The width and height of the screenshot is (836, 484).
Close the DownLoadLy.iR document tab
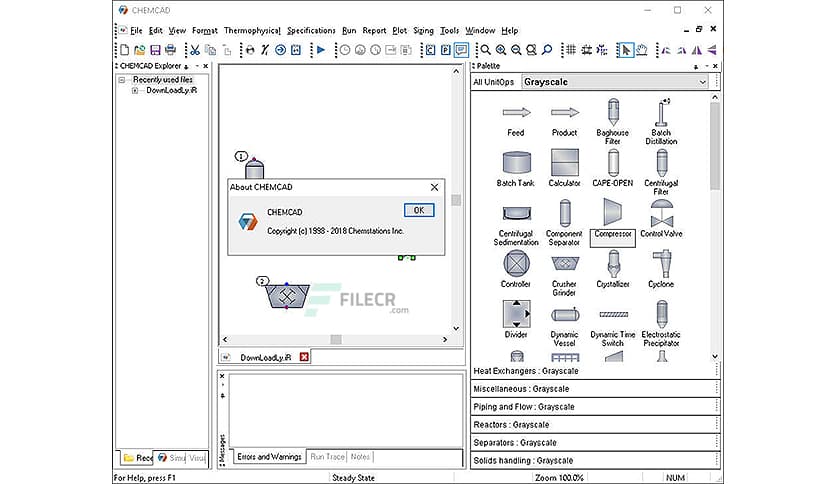304,357
